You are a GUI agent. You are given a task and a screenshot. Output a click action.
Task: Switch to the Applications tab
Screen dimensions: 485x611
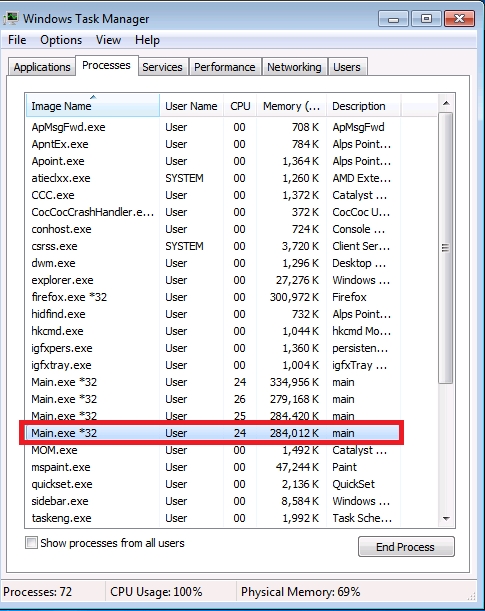pos(42,67)
